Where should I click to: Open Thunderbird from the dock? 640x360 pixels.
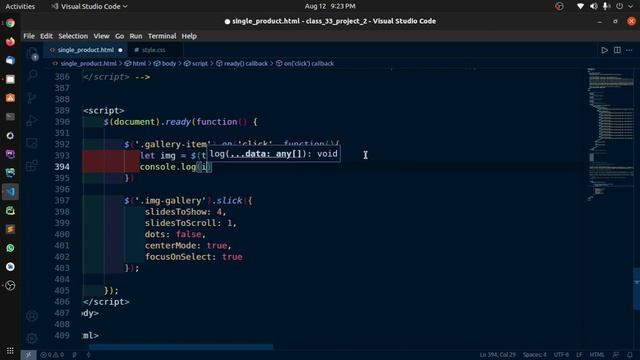coord(10,60)
